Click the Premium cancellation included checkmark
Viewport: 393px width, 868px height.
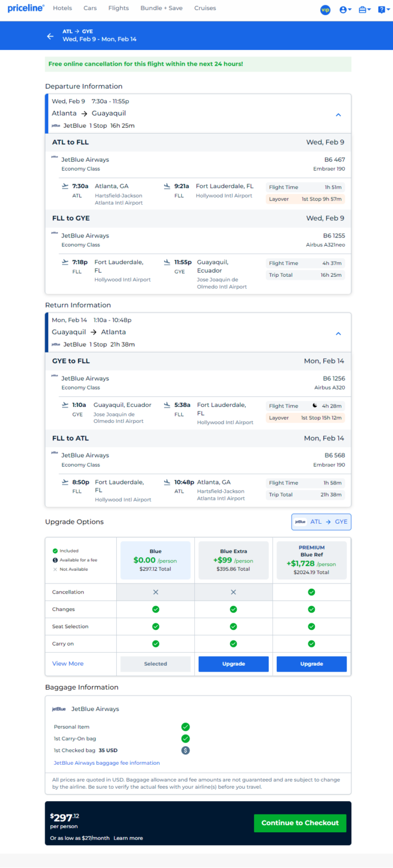(x=311, y=592)
